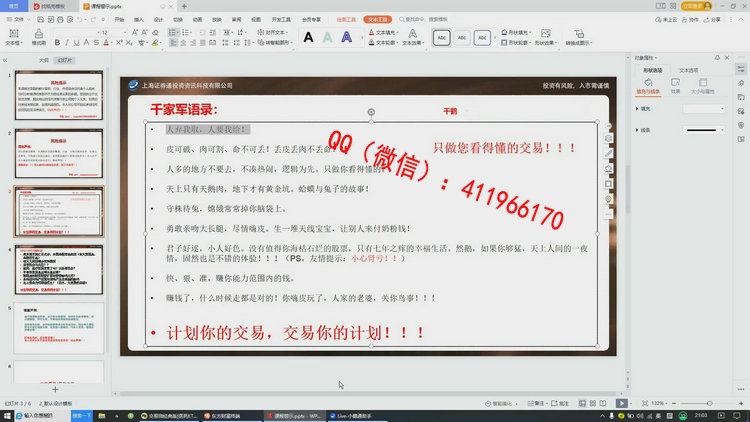The width and height of the screenshot is (750, 422).
Task: Decrease font size
Action: [144, 32]
